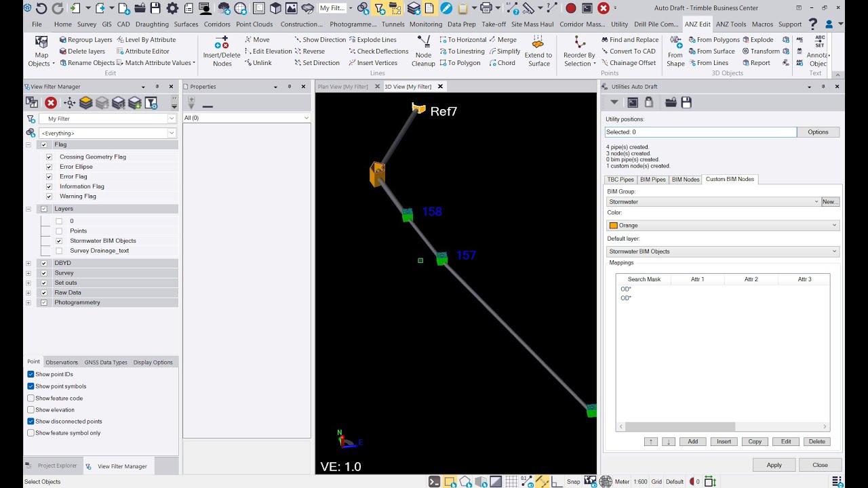Click the Options button
This screenshot has width=868, height=488.
(x=818, y=132)
